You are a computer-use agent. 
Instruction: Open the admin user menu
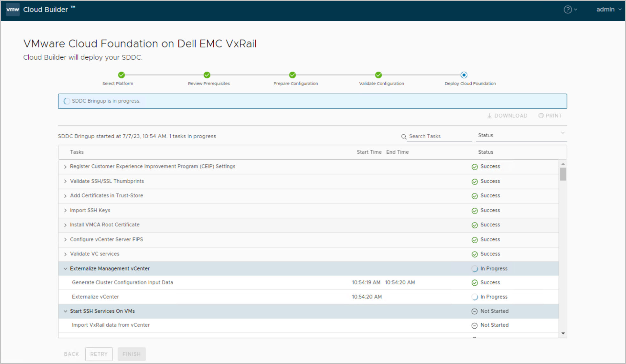coord(608,10)
